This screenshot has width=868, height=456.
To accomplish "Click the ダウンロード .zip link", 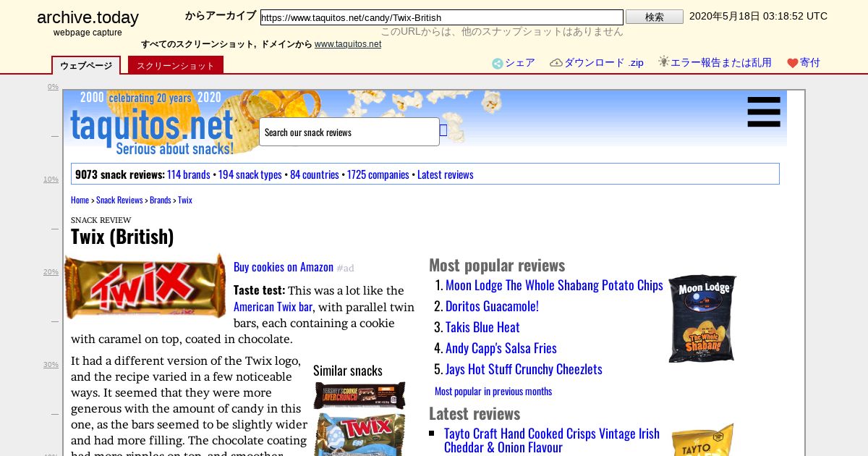I will click(604, 63).
